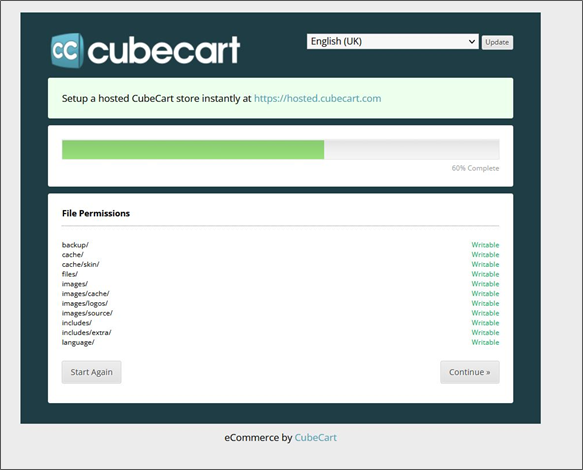
Task: Select the language/ folder entry
Action: [78, 342]
